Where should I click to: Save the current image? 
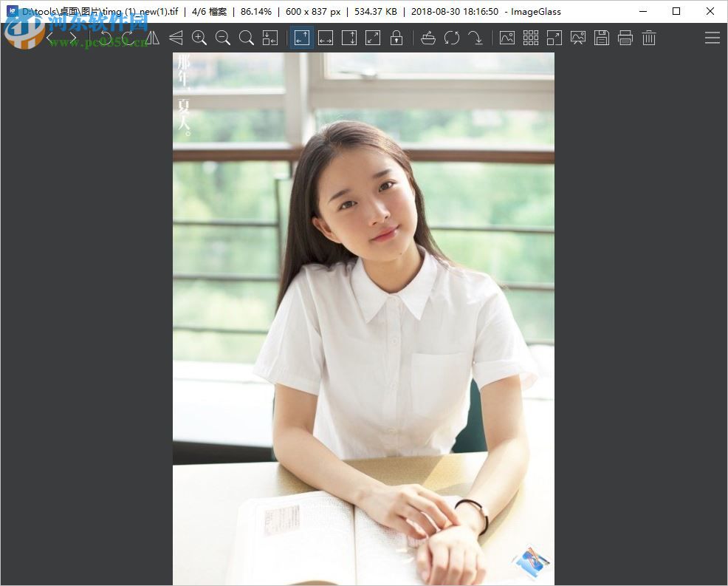tap(602, 38)
